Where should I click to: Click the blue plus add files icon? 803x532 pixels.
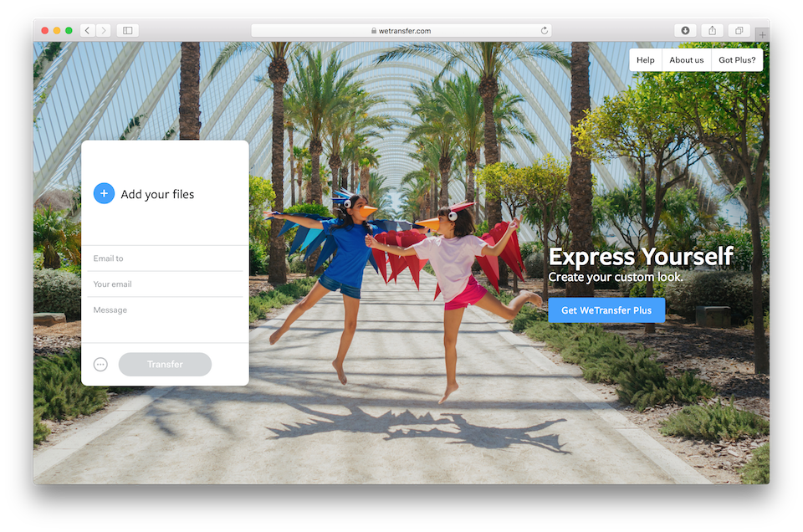click(104, 193)
